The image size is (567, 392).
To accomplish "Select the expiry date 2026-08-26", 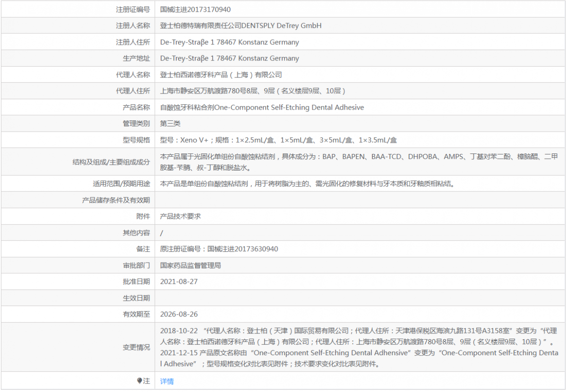I will (x=179, y=314).
